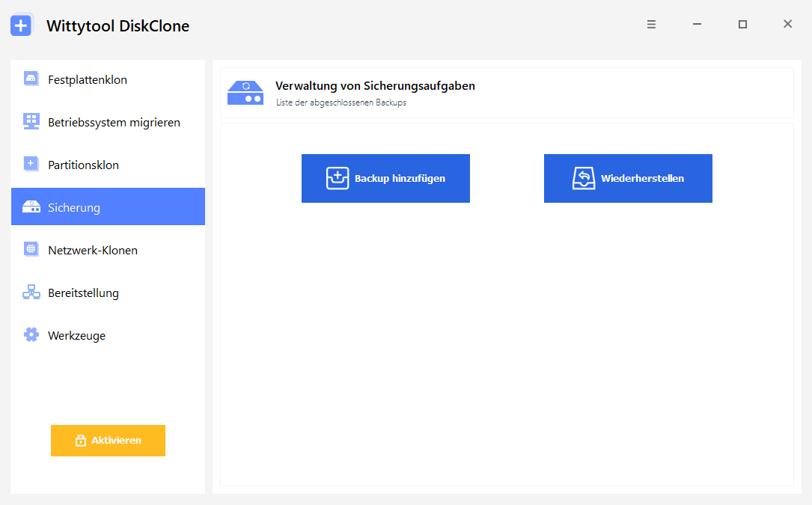Click the Sicherung drive icon in sidebar

31,206
